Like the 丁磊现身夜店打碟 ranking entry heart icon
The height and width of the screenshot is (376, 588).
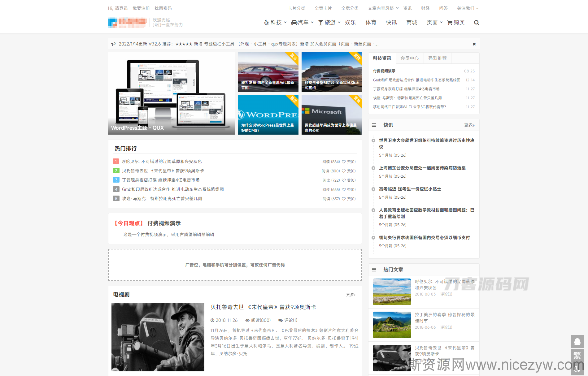point(344,180)
